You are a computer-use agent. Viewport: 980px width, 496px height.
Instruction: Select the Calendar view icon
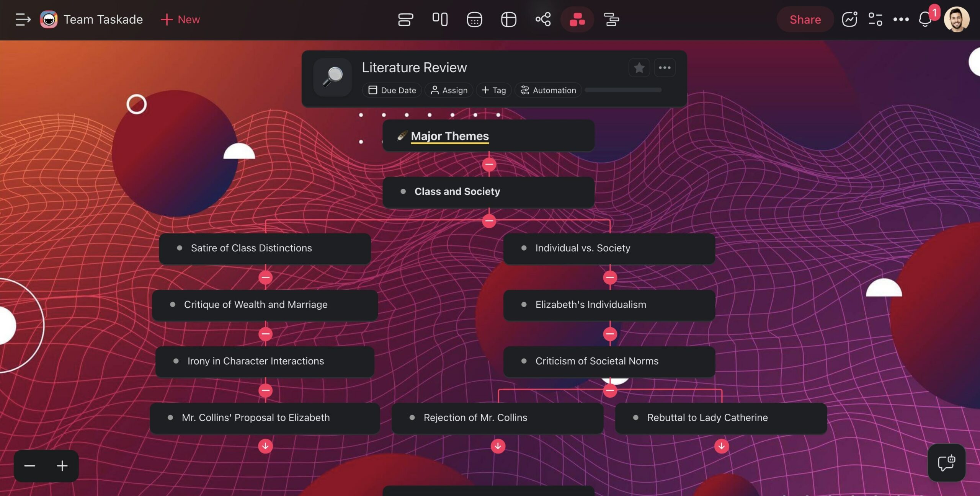coord(474,19)
